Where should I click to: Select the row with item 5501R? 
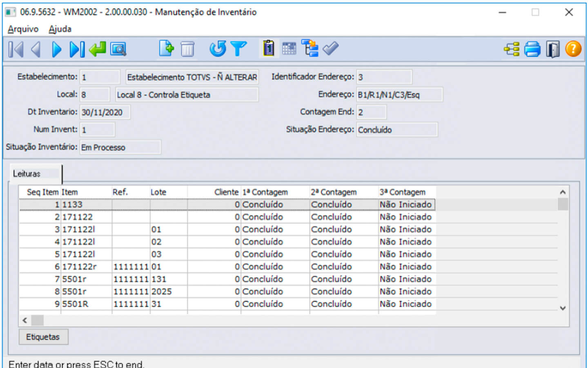coord(75,304)
